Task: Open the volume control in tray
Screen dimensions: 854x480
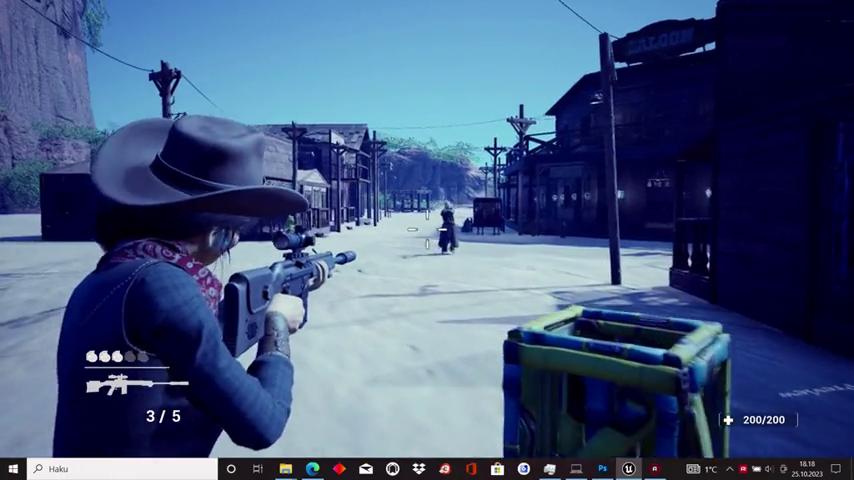Action: coord(769,469)
